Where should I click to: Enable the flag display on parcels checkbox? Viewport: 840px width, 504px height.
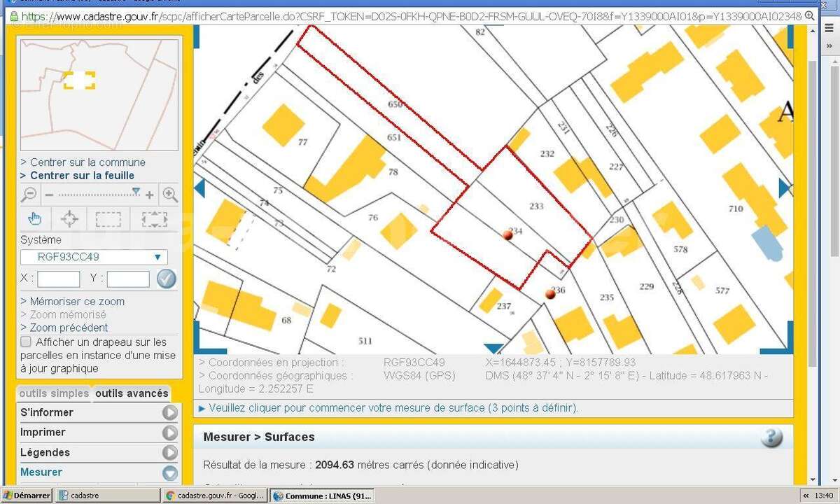[x=26, y=342]
